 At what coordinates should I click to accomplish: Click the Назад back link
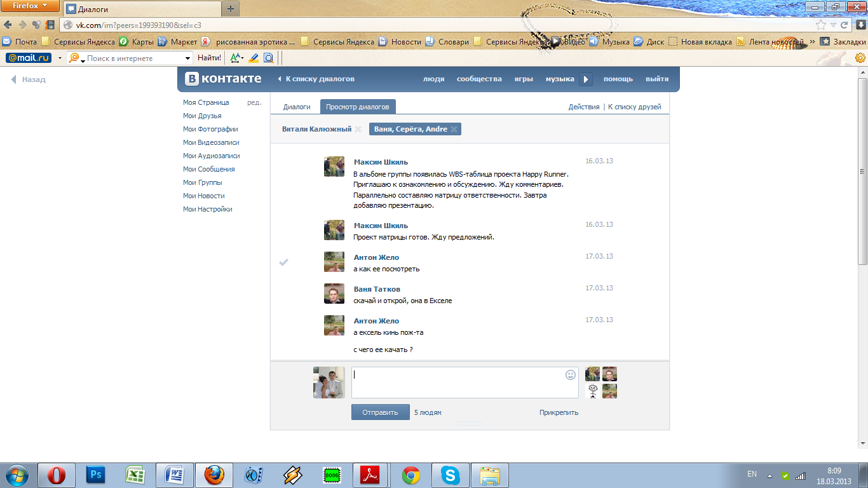(x=29, y=79)
